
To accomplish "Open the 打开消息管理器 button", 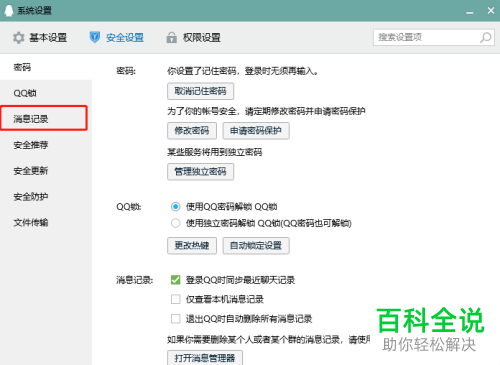I will coord(205,358).
